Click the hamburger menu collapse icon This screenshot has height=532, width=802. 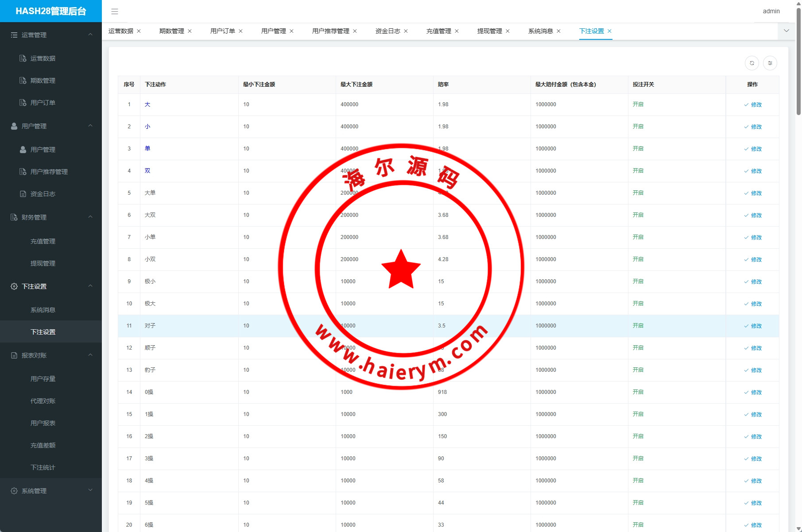coord(115,12)
